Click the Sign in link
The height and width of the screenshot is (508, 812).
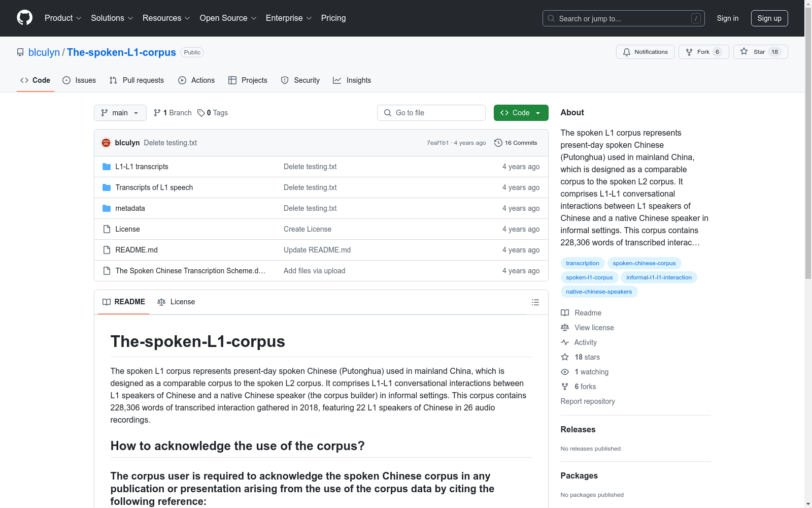tap(728, 18)
